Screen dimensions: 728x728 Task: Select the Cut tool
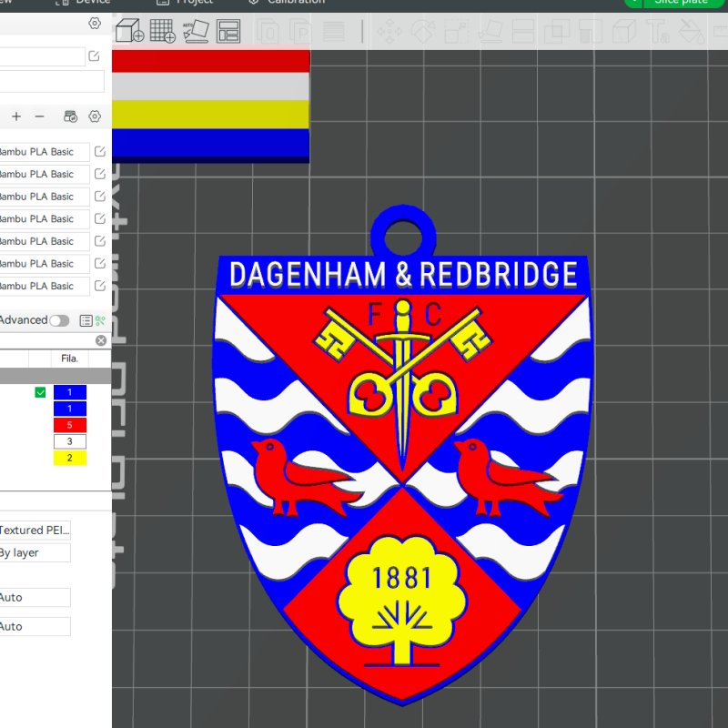coord(523,31)
